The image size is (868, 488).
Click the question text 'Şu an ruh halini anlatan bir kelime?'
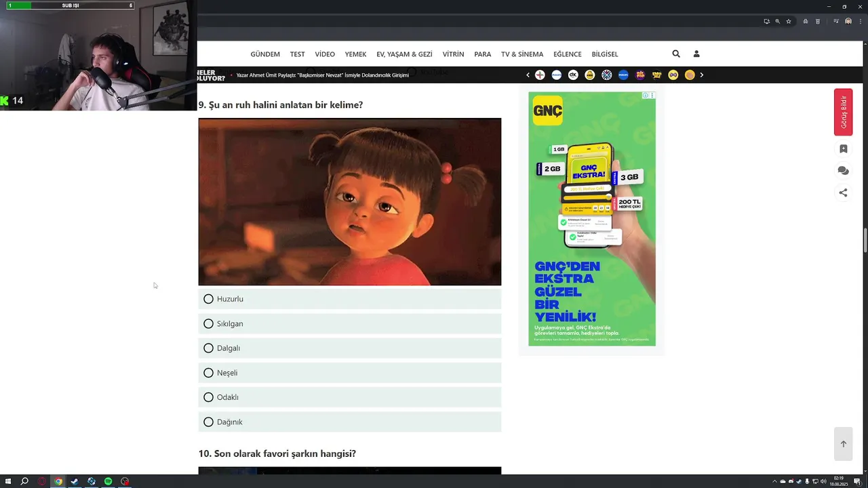tap(285, 105)
